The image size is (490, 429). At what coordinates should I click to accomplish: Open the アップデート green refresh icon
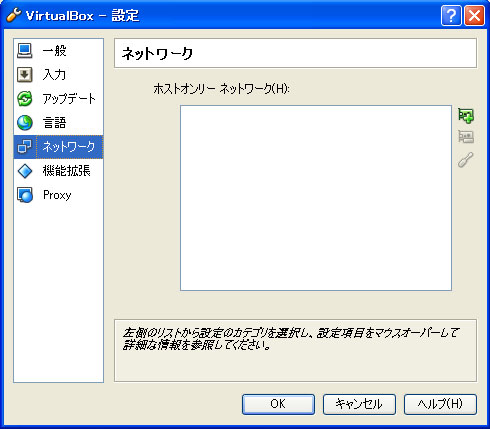pos(25,99)
